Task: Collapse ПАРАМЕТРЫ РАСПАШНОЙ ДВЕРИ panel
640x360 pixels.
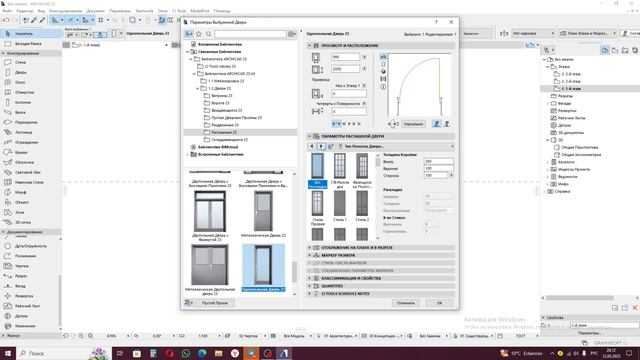Action: pos(309,136)
